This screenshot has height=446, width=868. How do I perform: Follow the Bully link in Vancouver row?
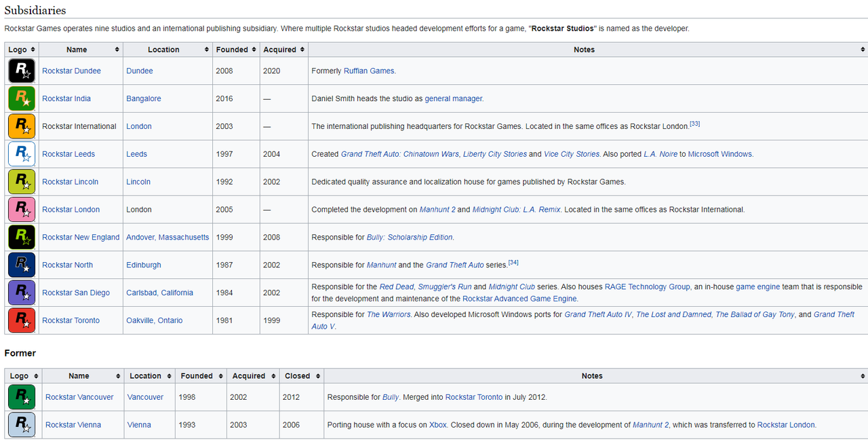pos(391,397)
